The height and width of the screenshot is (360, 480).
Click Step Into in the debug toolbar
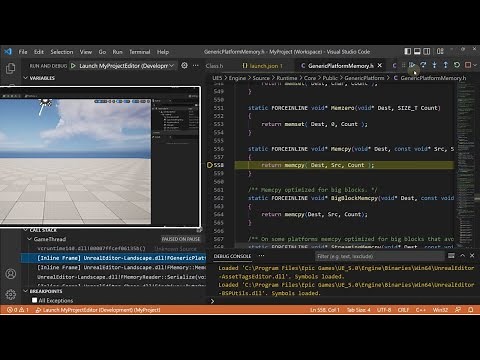coord(434,65)
